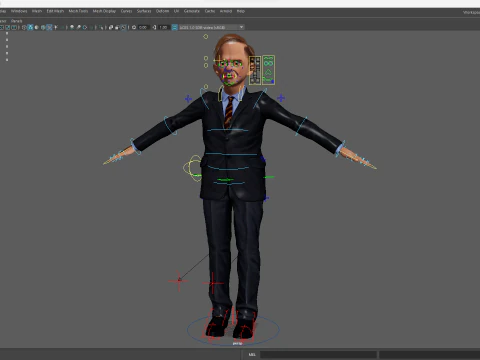Open the Arnold menu
480x360 pixels.
coord(226,11)
